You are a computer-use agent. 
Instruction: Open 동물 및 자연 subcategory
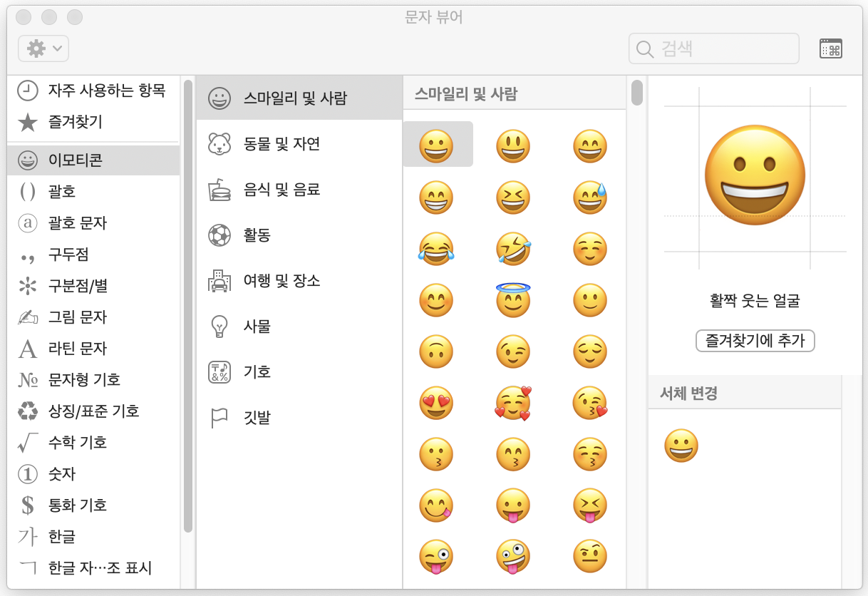[299, 144]
